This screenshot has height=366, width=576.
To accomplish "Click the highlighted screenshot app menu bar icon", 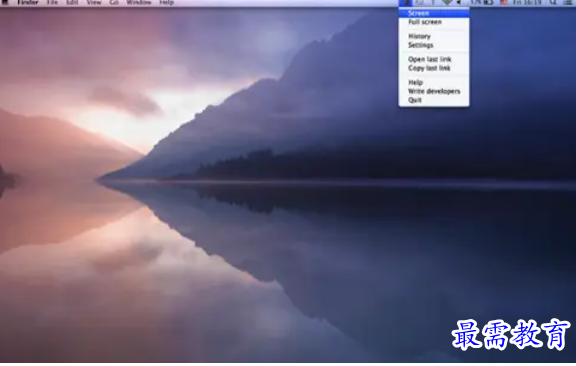I will (x=405, y=3).
